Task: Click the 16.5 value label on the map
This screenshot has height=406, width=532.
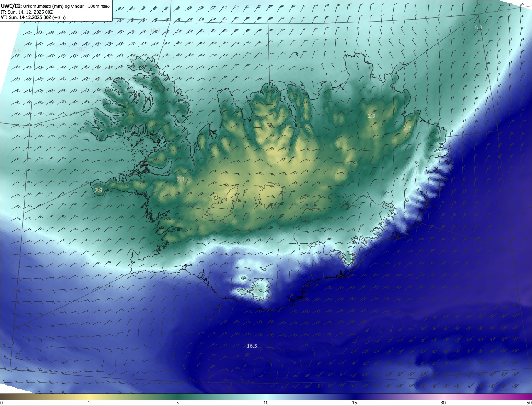Action: (x=252, y=346)
